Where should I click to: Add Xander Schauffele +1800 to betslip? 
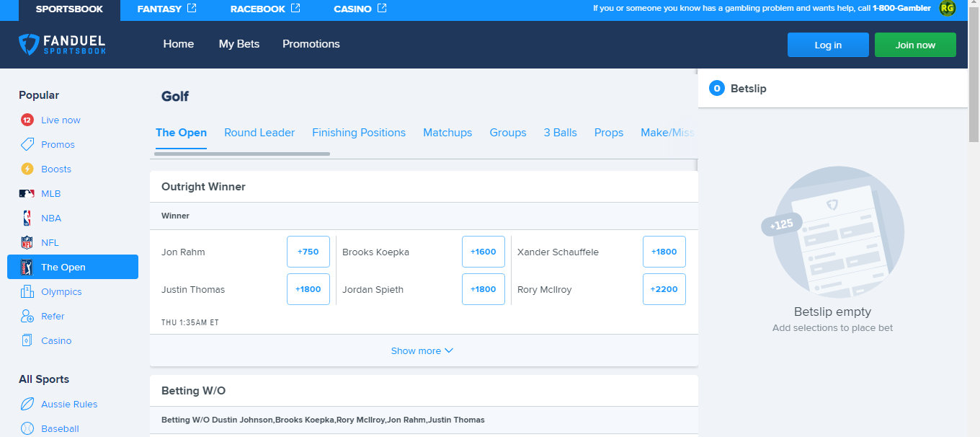[664, 252]
